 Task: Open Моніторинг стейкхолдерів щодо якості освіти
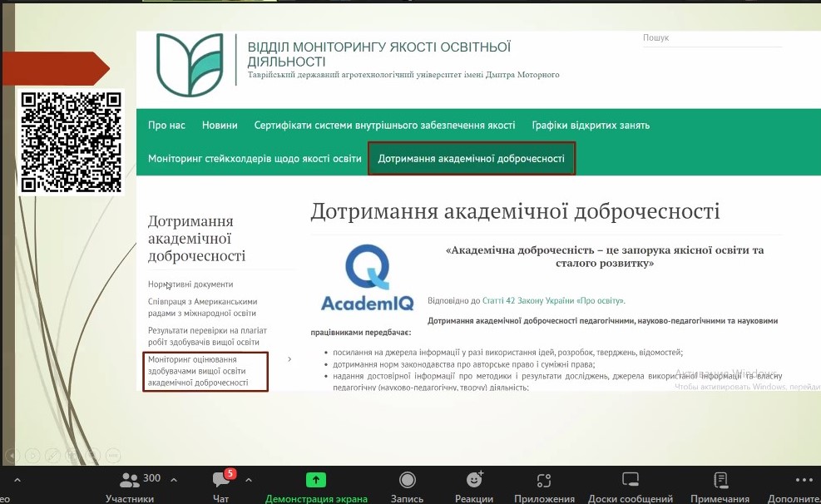pos(255,159)
